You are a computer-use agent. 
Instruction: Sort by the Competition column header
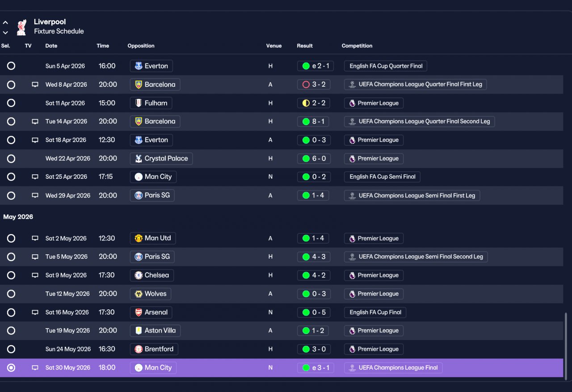click(x=357, y=46)
